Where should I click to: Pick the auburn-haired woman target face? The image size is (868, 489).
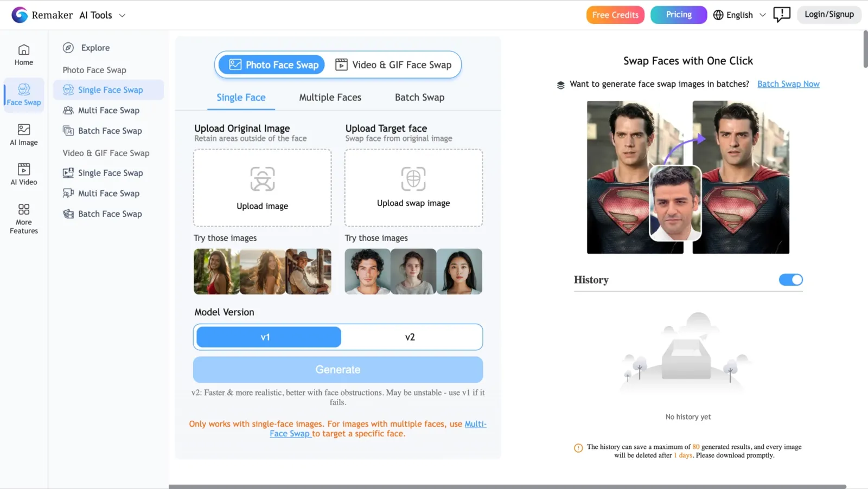point(413,272)
